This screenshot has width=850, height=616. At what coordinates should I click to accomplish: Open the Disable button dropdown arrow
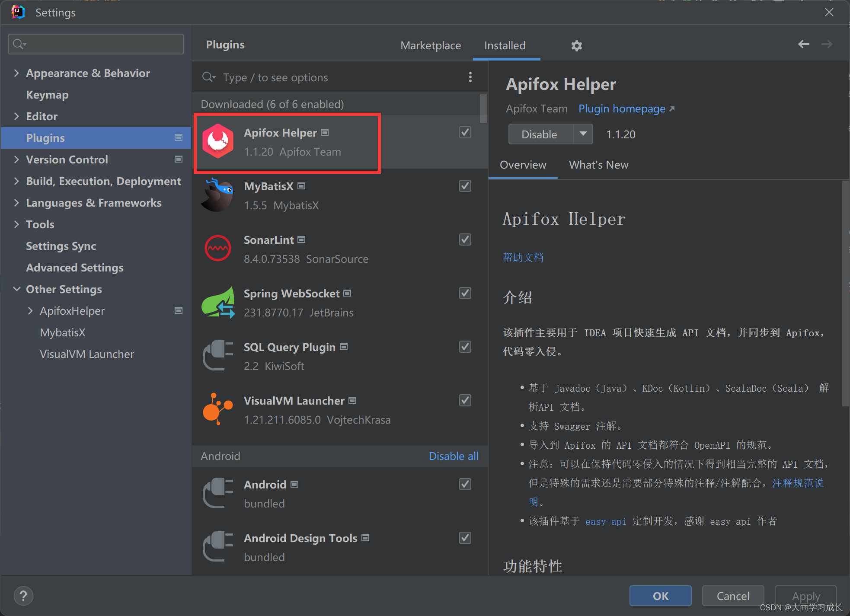pyautogui.click(x=584, y=134)
